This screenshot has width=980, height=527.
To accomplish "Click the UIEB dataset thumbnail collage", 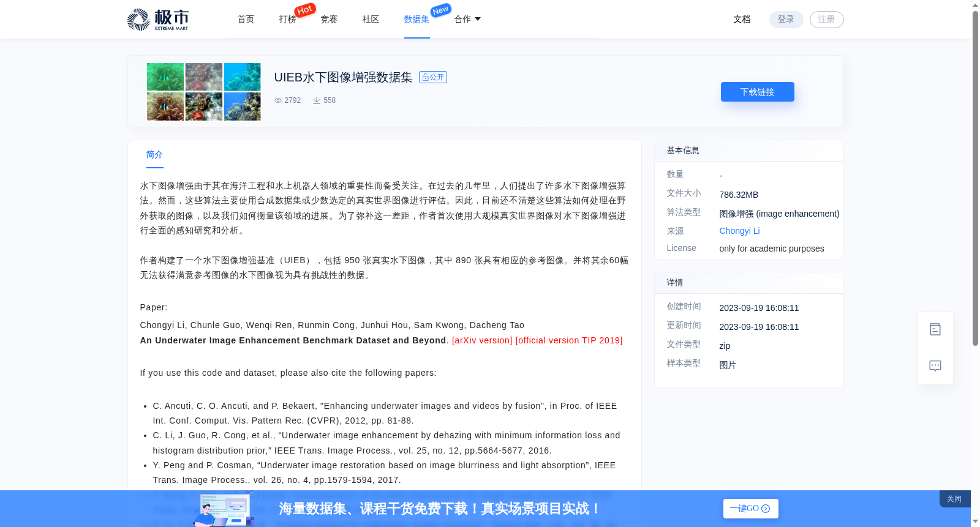I will pyautogui.click(x=203, y=92).
